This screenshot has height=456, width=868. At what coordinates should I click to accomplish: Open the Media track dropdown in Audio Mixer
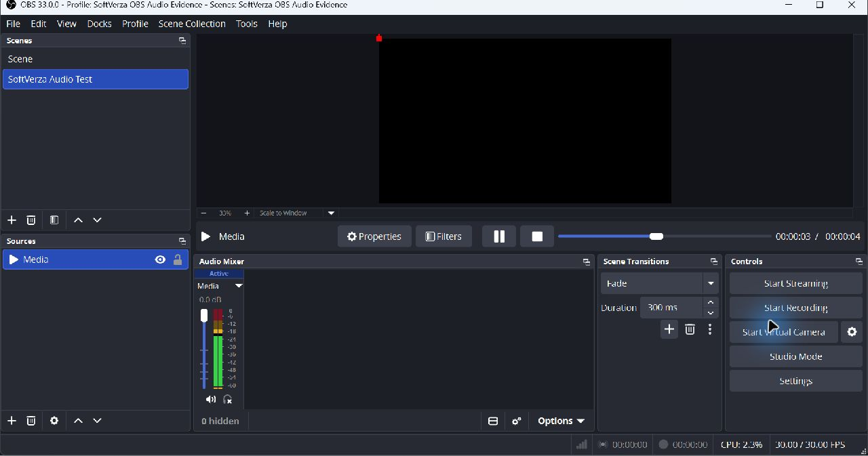(x=239, y=286)
